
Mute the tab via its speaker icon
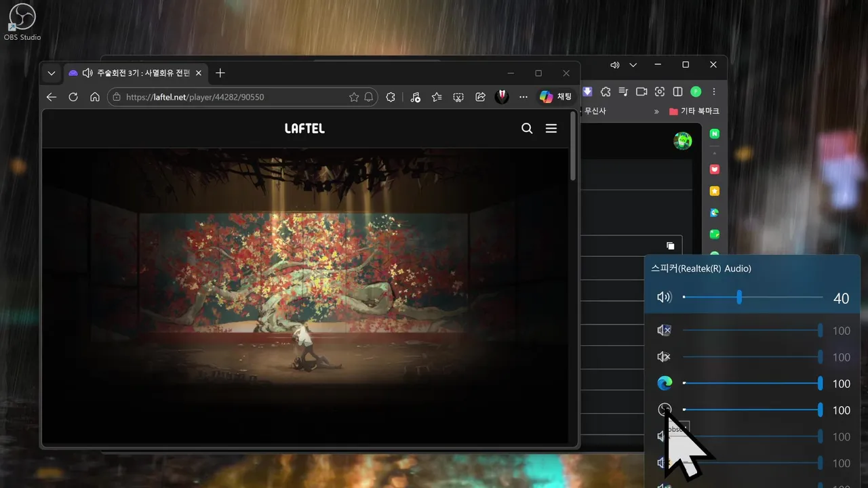87,73
